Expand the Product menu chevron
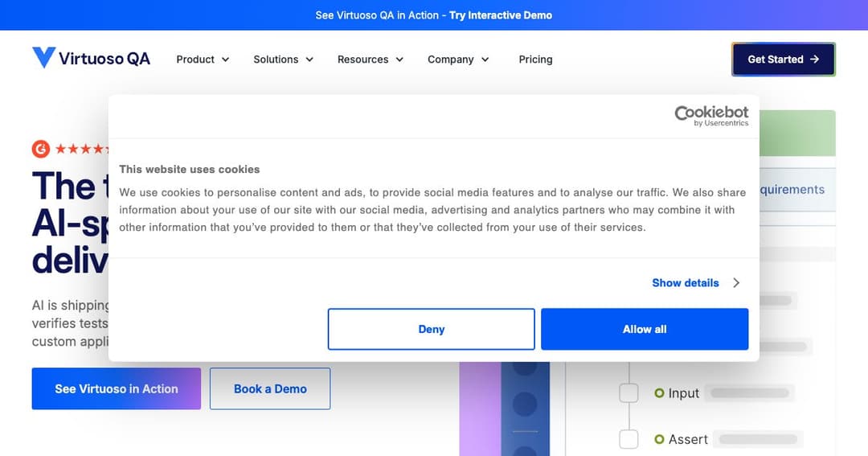Viewport: 868px width, 456px height. (x=225, y=60)
